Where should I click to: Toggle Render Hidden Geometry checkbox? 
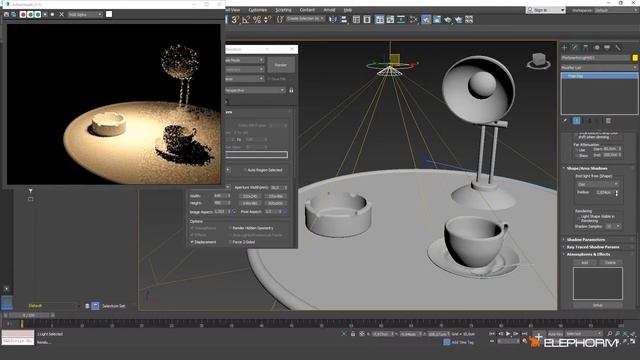click(230, 228)
